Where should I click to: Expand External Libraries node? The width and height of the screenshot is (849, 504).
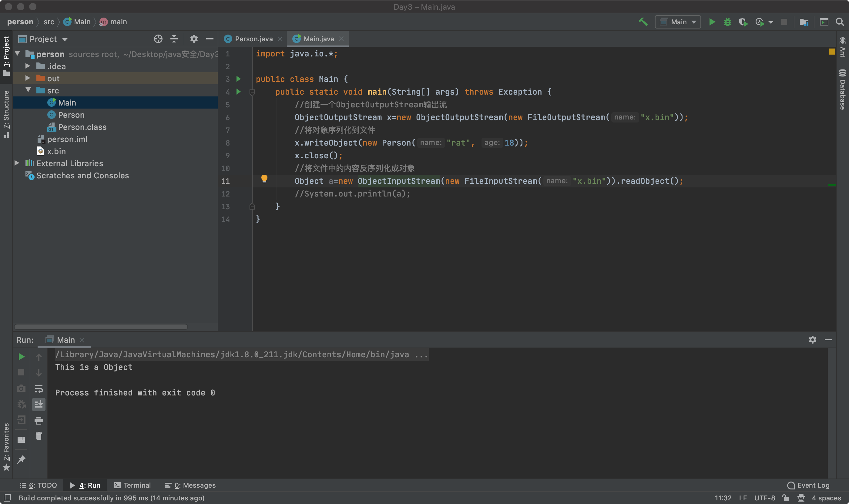click(17, 163)
